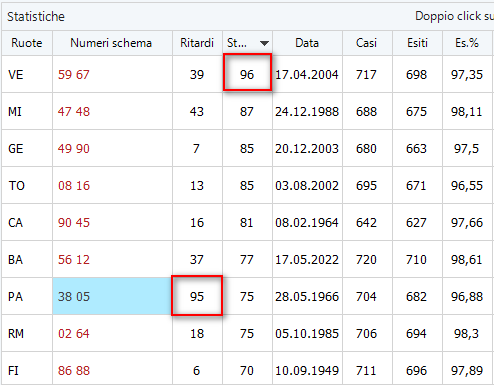Image resolution: width=494 pixels, height=385 pixels.
Task: Click the Es.% column header
Action: click(x=467, y=43)
